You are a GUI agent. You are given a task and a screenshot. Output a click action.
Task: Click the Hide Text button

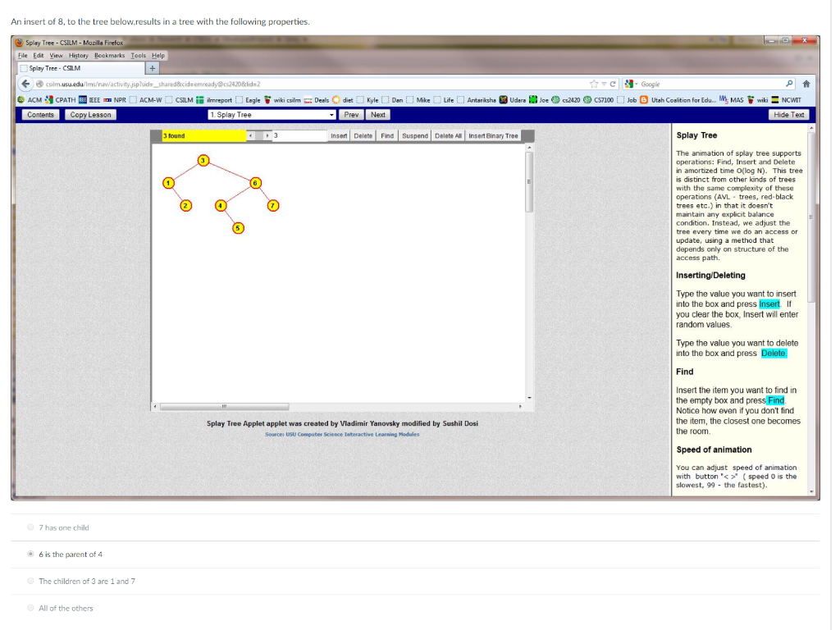click(x=788, y=115)
